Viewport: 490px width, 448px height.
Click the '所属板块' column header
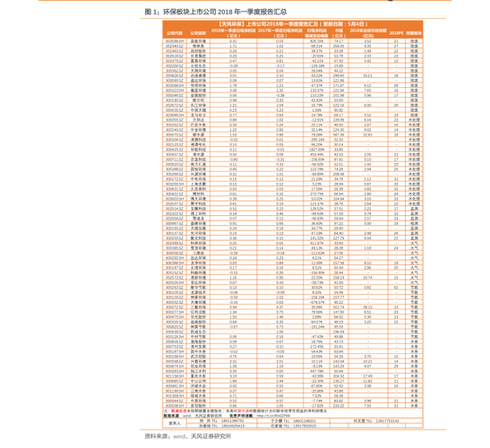click(x=414, y=33)
